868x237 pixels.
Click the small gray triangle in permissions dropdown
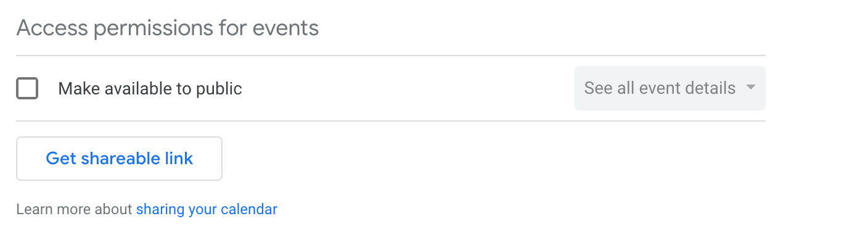pos(750,88)
